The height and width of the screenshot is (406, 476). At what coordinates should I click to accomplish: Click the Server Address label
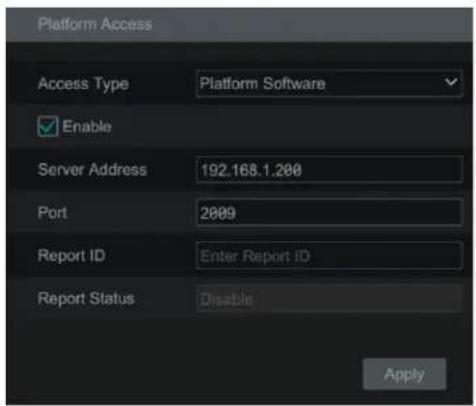click(92, 169)
